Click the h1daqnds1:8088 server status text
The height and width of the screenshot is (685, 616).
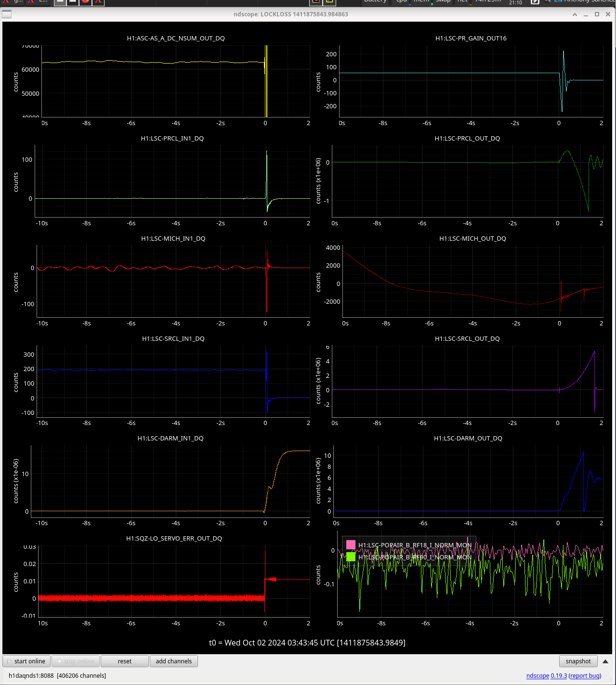(x=31, y=676)
